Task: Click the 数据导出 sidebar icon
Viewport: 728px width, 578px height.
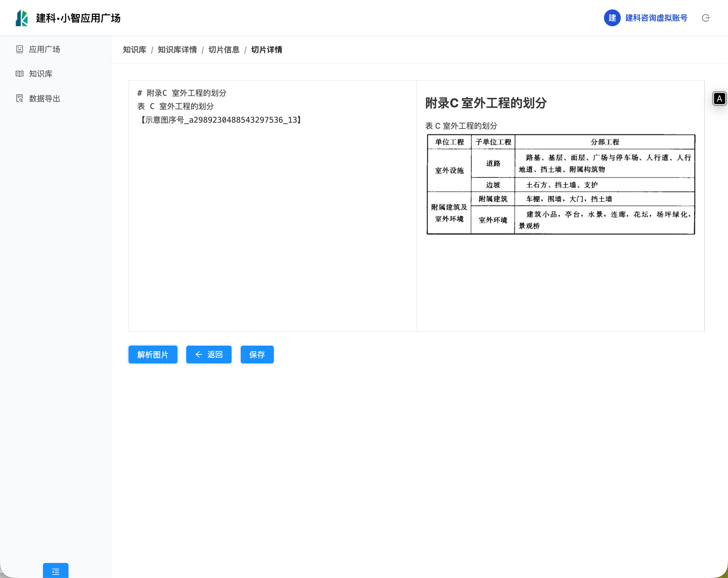Action: (20, 99)
